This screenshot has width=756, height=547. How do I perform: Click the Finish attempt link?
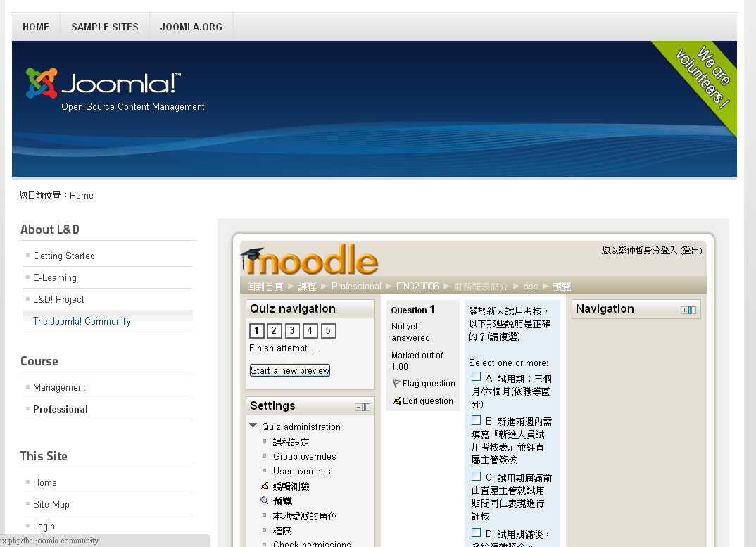pos(283,348)
